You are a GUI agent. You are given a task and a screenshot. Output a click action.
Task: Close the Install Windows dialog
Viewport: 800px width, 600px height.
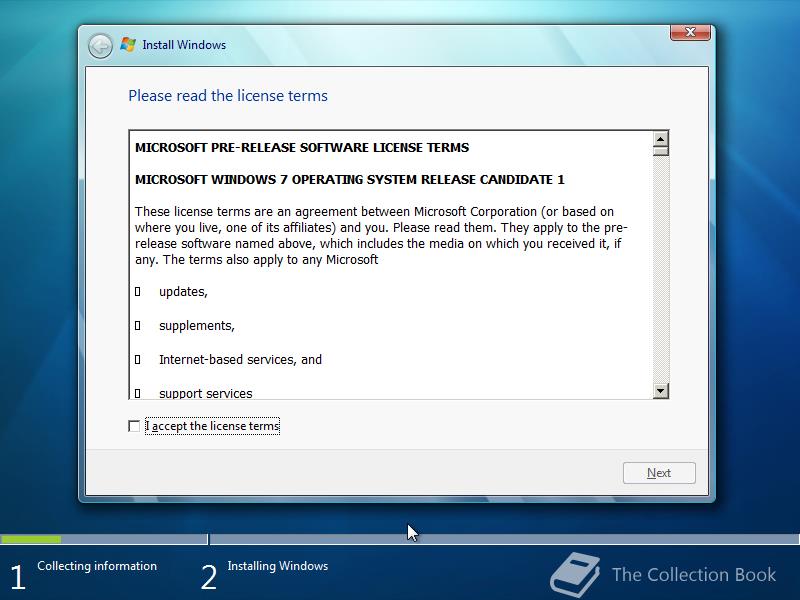point(690,32)
